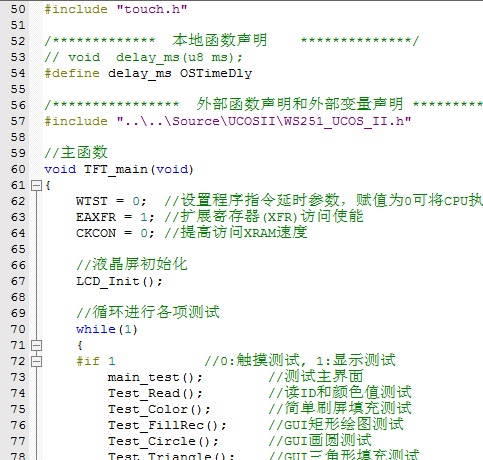Viewport: 483px width, 460px height.
Task: Click the main_test(); call
Action: click(155, 377)
